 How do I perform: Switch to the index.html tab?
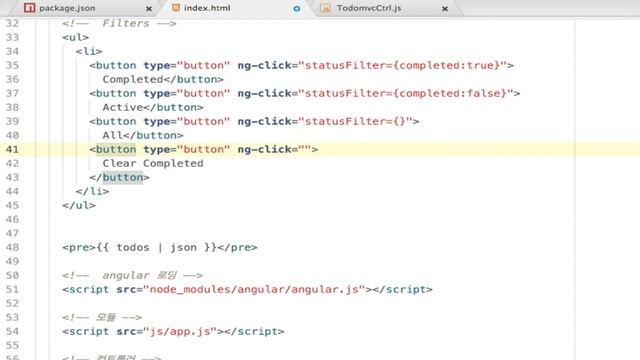coord(207,8)
